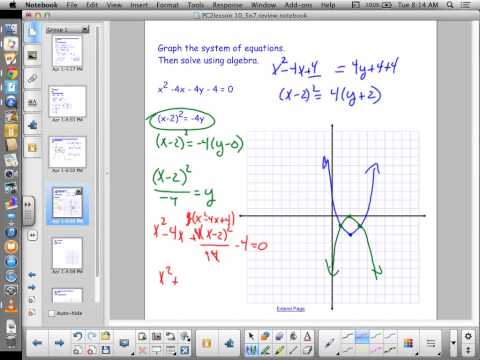
Task: Click the Redo icon in toolbar
Action: [x=92, y=336]
